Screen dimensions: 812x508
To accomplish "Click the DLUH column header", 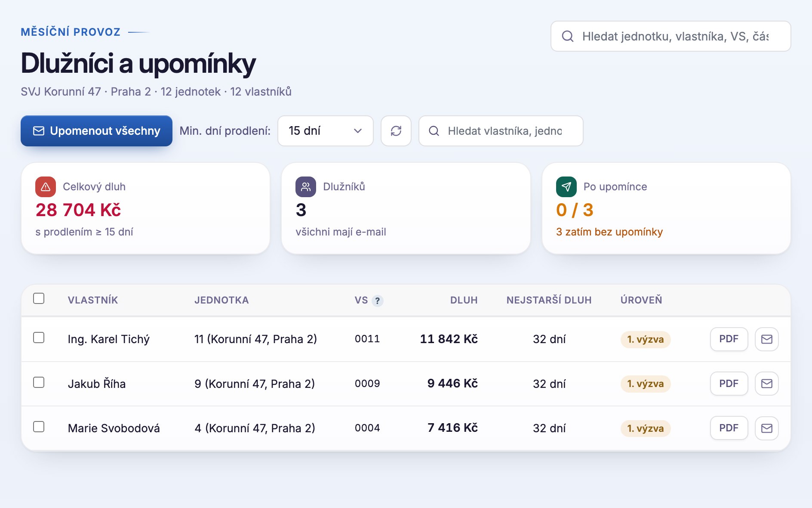I will click(x=464, y=300).
